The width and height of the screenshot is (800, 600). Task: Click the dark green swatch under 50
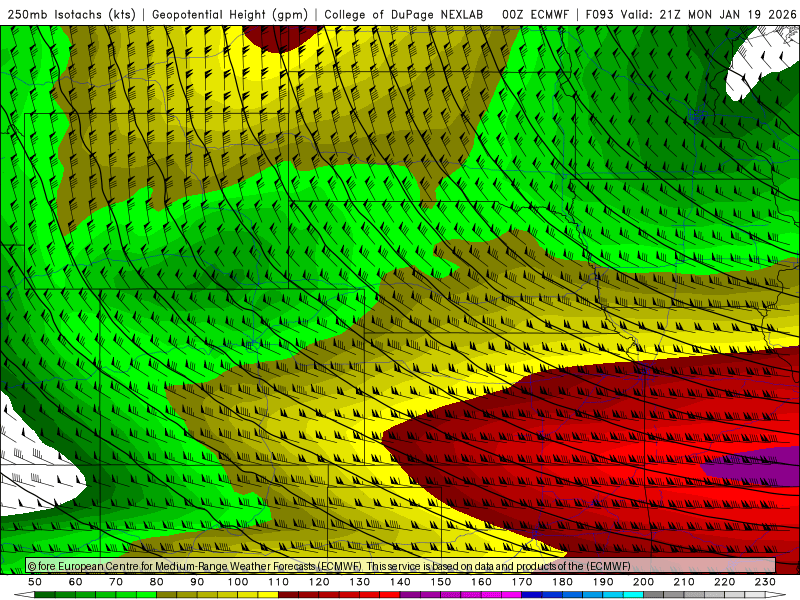45,595
